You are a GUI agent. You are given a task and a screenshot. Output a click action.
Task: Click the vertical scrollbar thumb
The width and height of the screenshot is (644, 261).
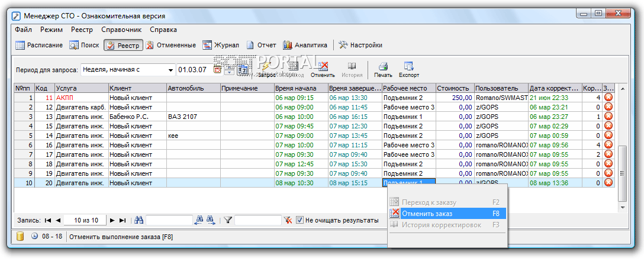click(x=622, y=173)
